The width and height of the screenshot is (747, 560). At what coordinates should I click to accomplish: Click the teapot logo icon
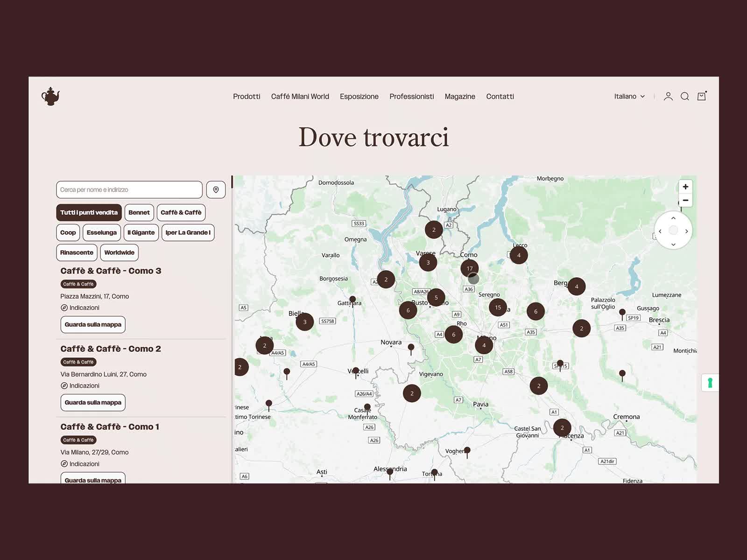point(50,97)
